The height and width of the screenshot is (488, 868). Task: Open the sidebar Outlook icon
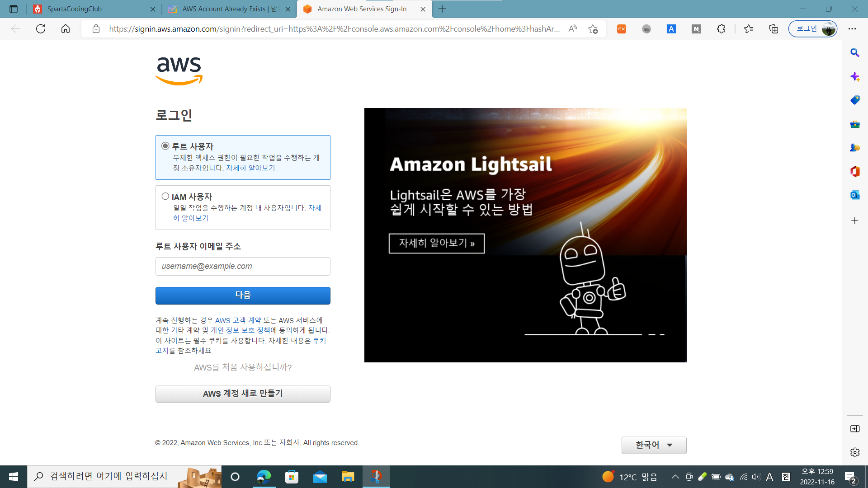coord(855,195)
